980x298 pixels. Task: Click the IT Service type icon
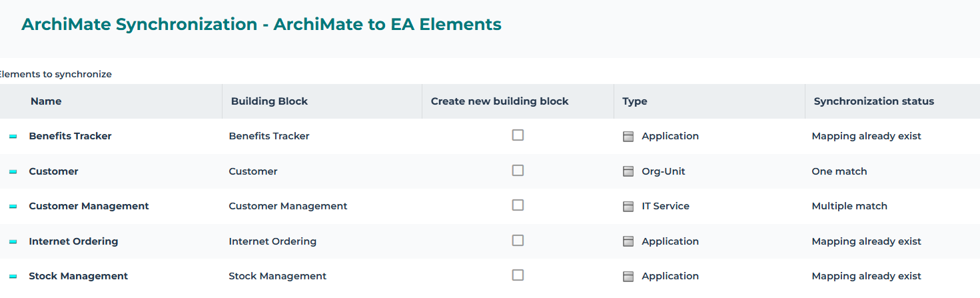[x=628, y=207]
